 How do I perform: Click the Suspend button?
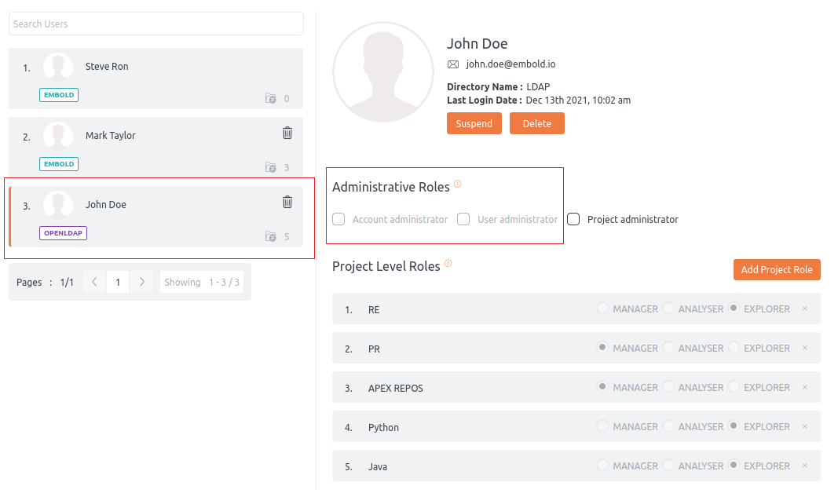coord(474,123)
